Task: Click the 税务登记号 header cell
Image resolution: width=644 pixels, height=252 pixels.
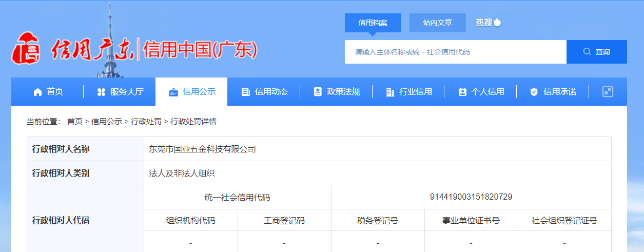Action: tap(378, 221)
